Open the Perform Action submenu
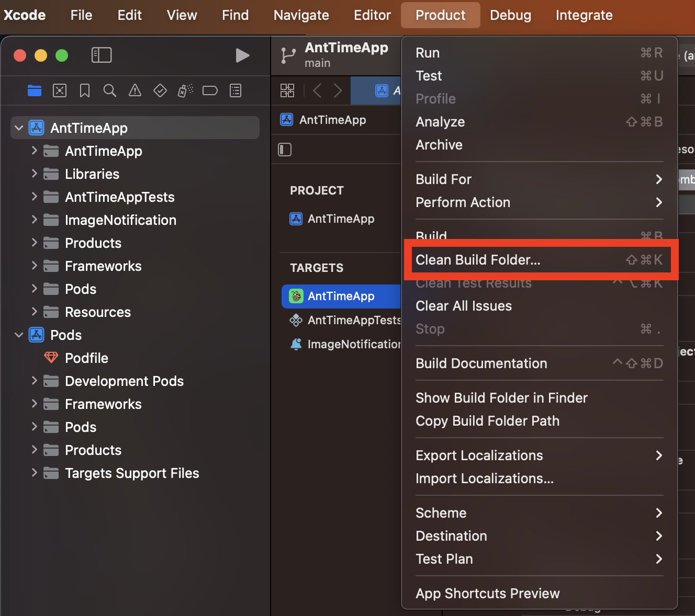Viewport: 695px width, 616px height. (x=539, y=202)
